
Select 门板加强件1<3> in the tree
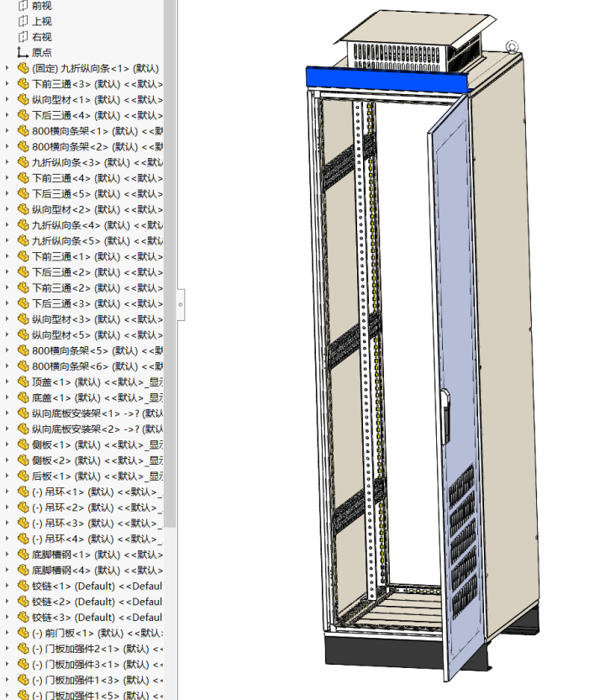tap(97, 680)
